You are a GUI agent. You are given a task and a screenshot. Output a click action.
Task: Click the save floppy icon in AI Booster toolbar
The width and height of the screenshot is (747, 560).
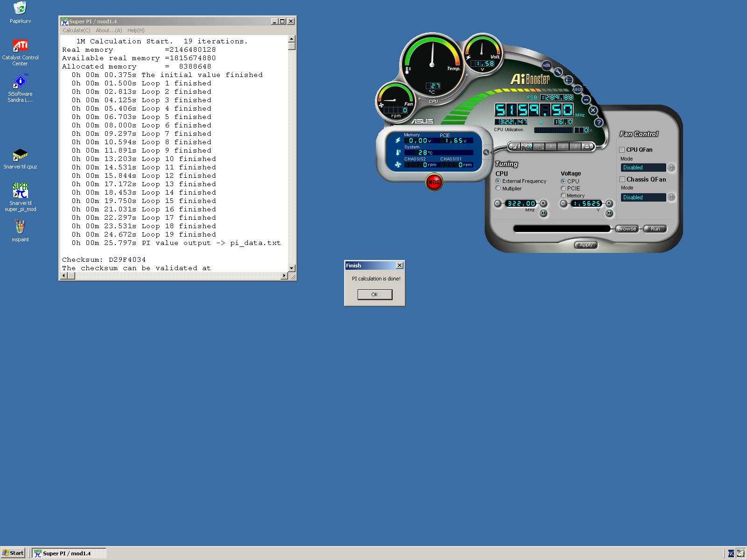pyautogui.click(x=587, y=147)
